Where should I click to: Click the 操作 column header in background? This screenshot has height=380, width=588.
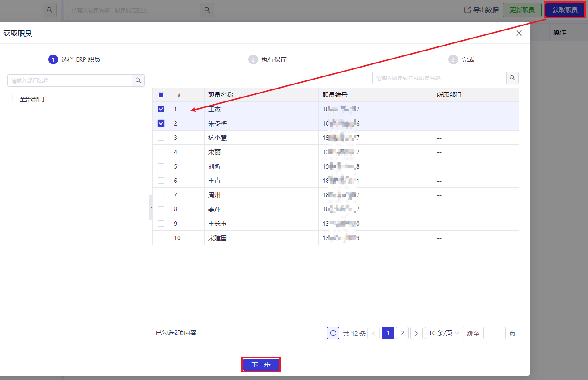pos(560,32)
